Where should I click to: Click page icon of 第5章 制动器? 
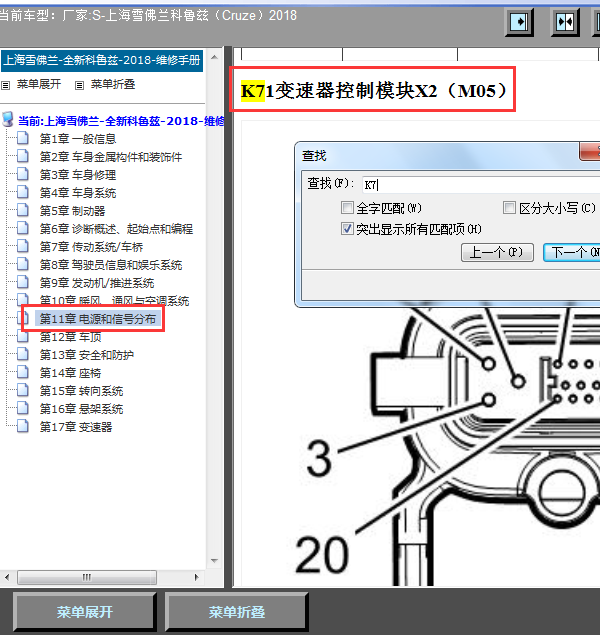click(23, 210)
